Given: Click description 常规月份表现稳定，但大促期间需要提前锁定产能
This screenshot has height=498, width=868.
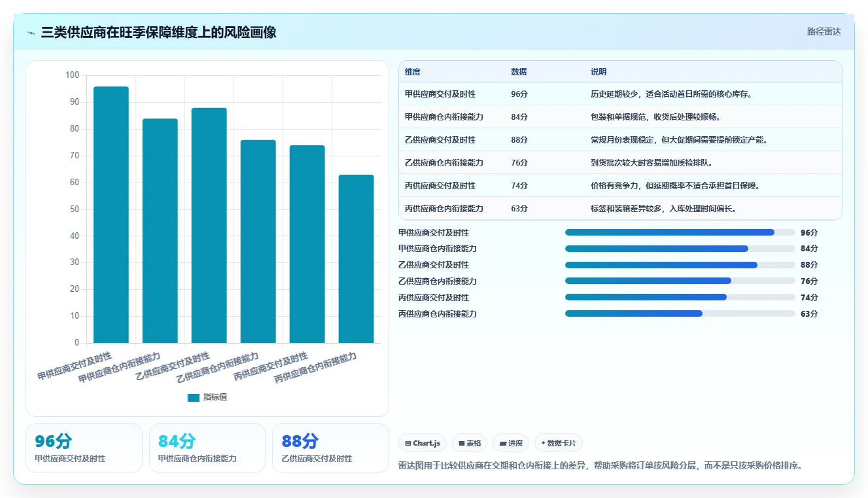Looking at the screenshot, I should (679, 140).
